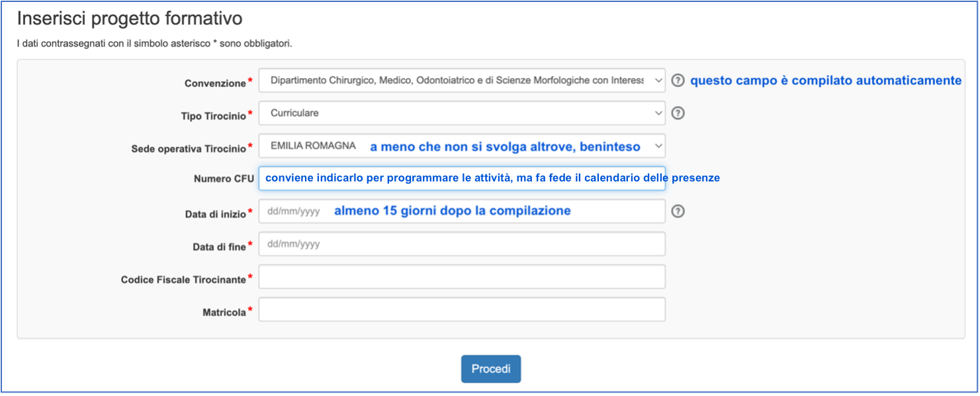Click the help icon next to Tipo Tirocinio
This screenshot has height=396, width=980.
click(678, 113)
